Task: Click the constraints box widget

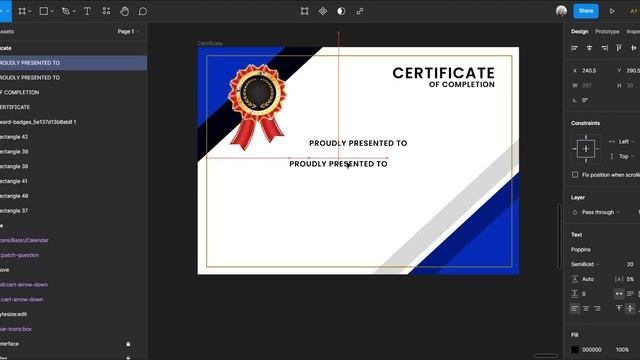Action: (x=586, y=149)
